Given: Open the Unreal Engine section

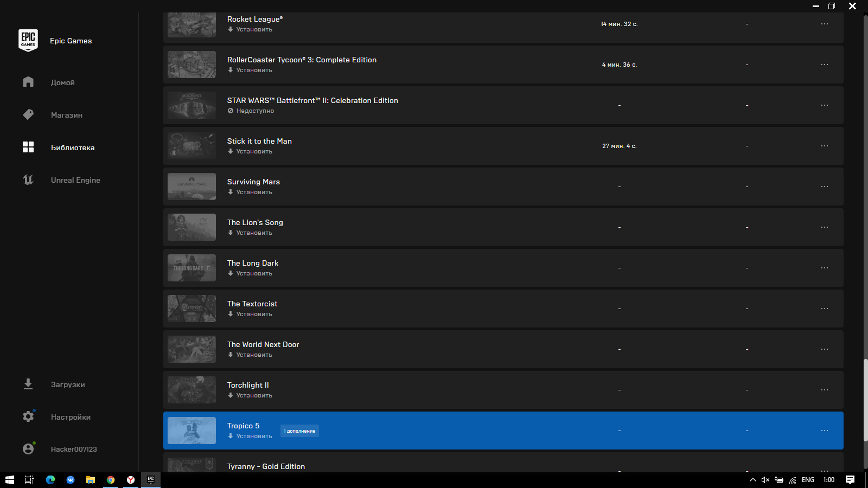Looking at the screenshot, I should click(75, 180).
